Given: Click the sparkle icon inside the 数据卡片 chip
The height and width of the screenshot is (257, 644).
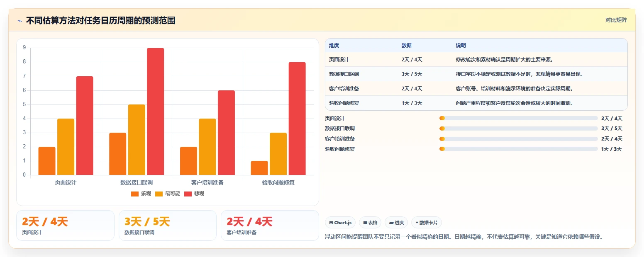Looking at the screenshot, I should (x=417, y=223).
